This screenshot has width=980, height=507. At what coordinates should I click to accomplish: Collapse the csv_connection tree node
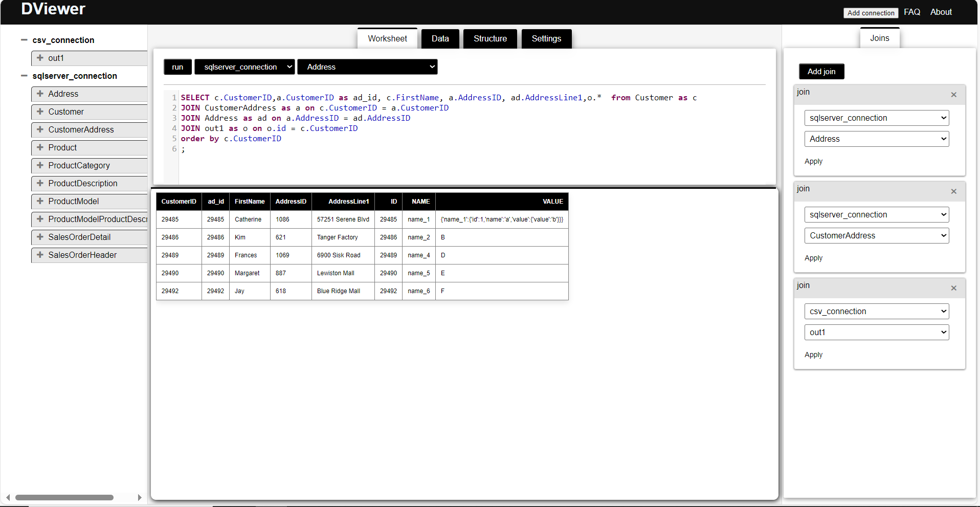click(24, 40)
